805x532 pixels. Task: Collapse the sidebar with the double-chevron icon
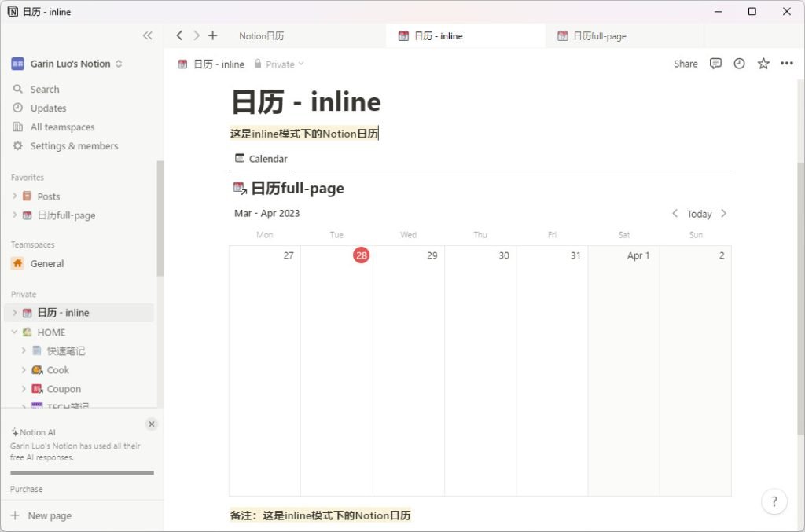coord(148,35)
